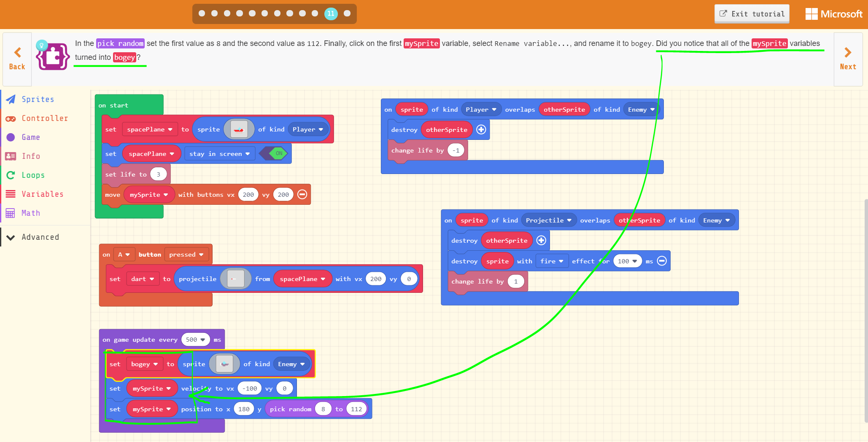Open projectile dart image editor
The image size is (868, 442).
pos(235,279)
